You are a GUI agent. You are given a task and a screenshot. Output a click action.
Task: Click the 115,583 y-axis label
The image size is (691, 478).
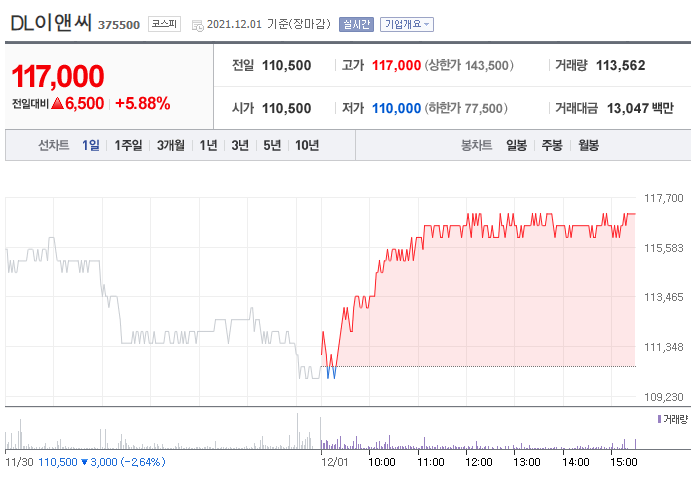[x=664, y=248]
